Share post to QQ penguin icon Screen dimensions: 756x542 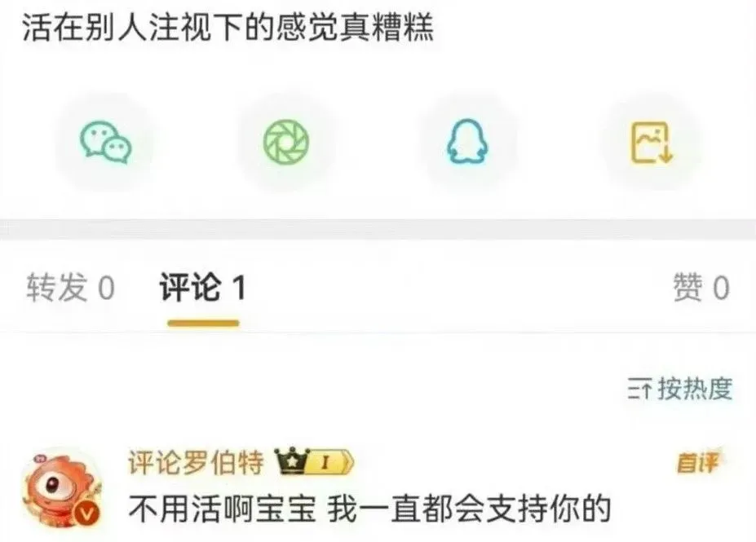(467, 143)
